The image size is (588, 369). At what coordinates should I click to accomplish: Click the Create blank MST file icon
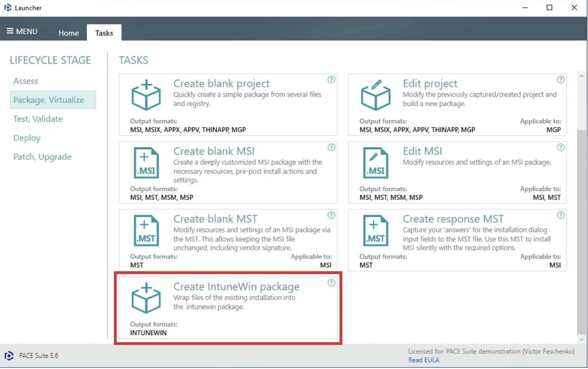point(146,230)
